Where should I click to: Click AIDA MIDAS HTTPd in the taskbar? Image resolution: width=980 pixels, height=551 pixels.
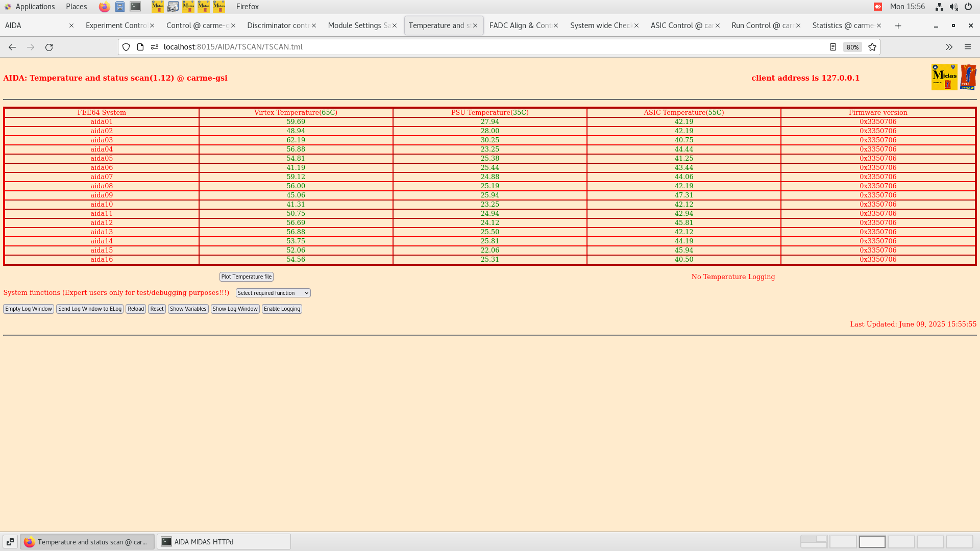(x=223, y=542)
